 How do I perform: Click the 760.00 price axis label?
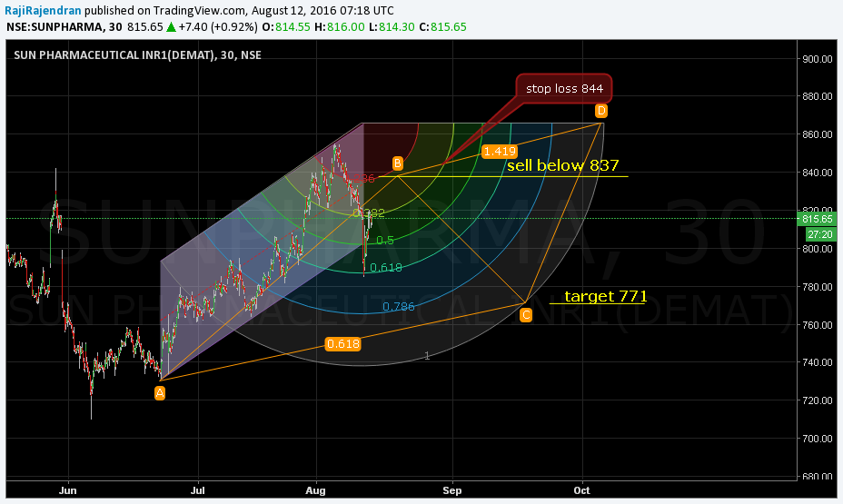(818, 325)
